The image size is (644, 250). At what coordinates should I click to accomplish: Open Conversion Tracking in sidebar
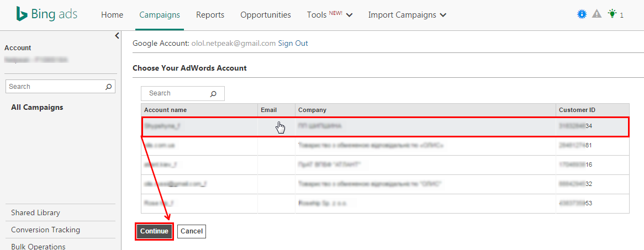tap(45, 230)
